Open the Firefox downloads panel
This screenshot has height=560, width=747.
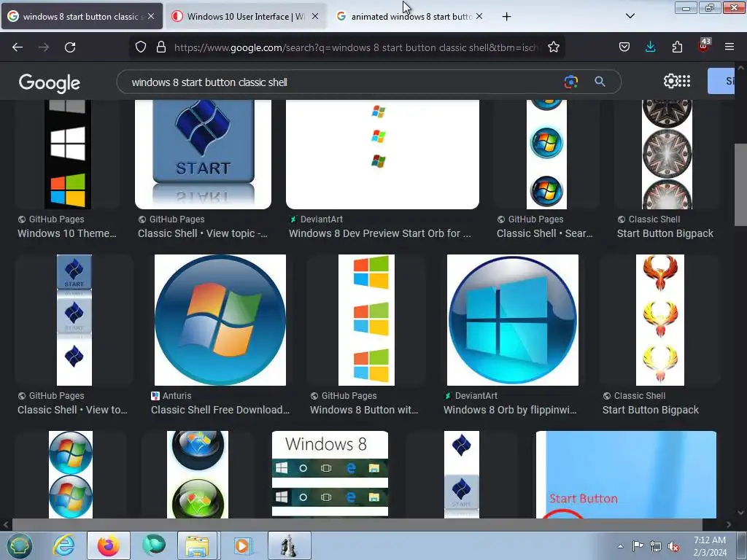tap(650, 47)
